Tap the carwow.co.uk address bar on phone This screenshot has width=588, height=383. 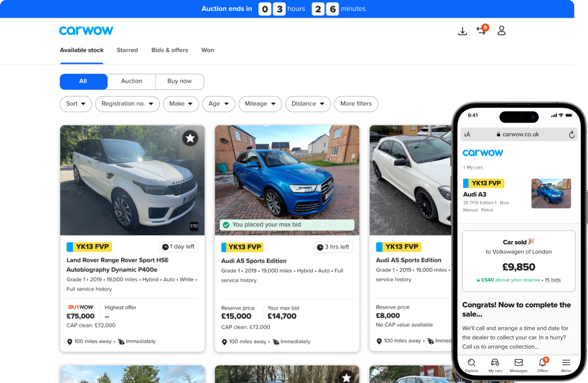pyautogui.click(x=519, y=135)
